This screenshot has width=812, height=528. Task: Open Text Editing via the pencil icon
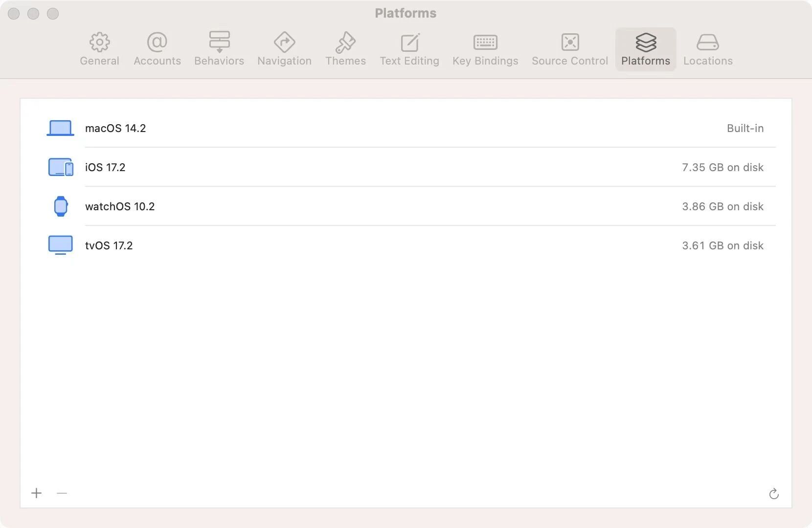pos(410,43)
